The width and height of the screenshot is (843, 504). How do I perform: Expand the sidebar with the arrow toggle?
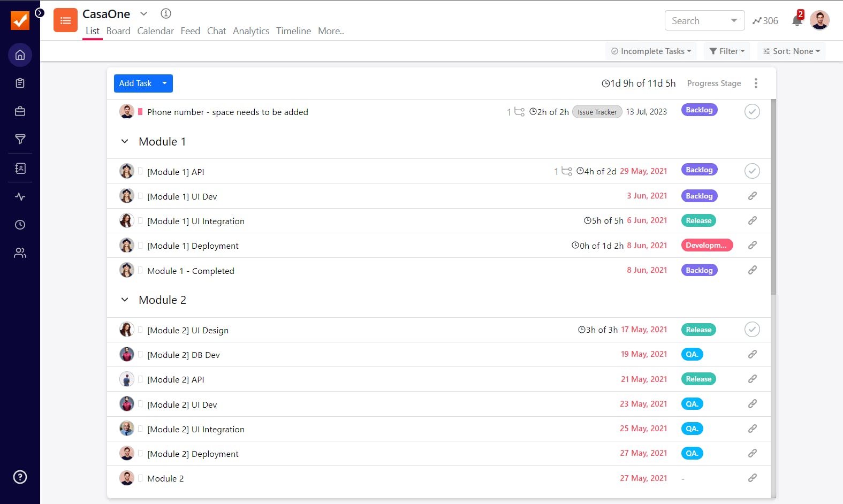click(x=40, y=13)
